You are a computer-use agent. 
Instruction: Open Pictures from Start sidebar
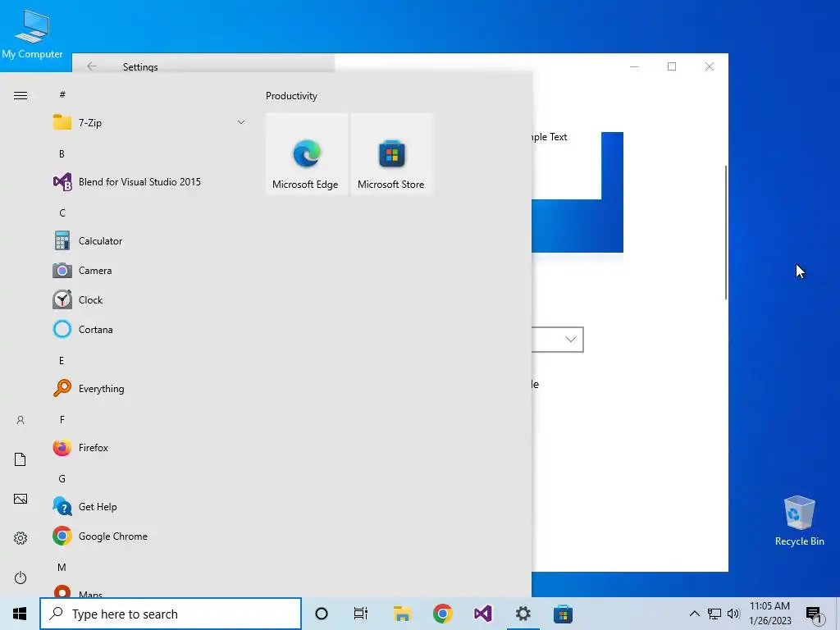(21, 499)
